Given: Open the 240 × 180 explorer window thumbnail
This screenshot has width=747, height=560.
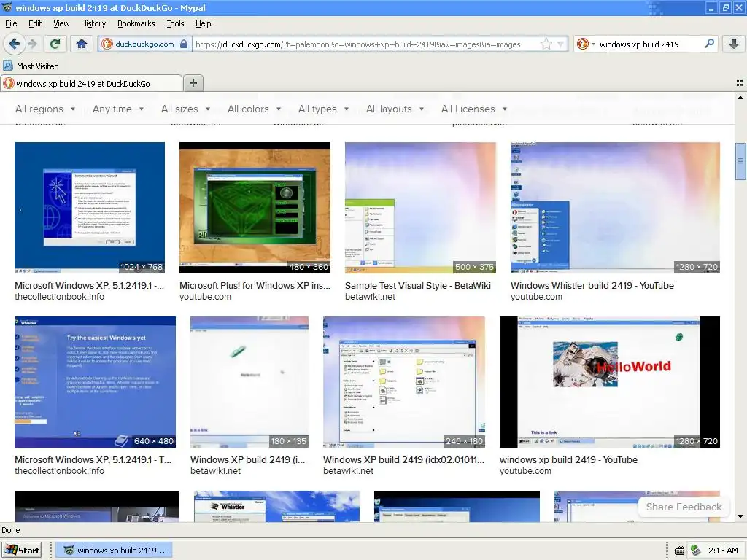Looking at the screenshot, I should [404, 382].
